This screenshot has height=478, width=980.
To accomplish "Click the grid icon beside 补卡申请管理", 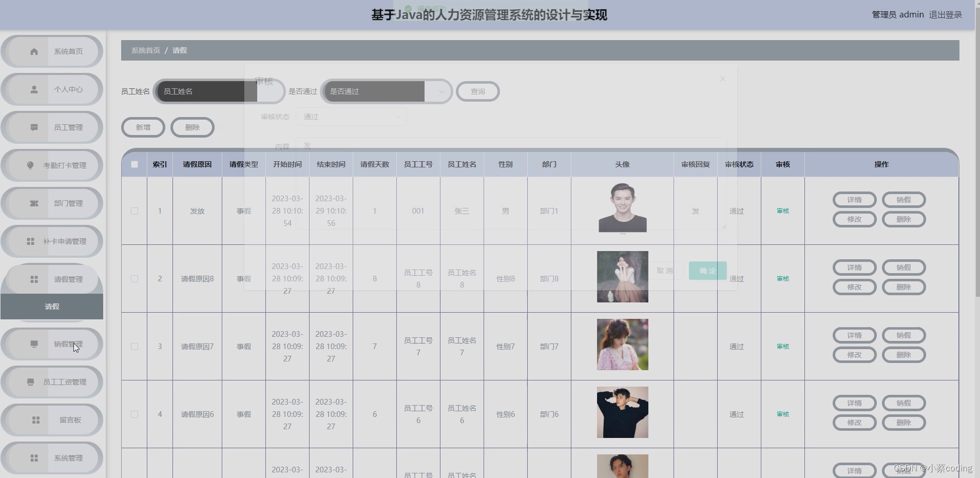I will coord(30,241).
